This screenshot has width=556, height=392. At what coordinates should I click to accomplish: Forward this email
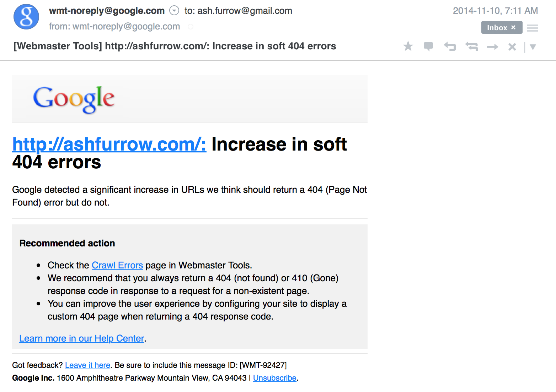[x=492, y=46]
